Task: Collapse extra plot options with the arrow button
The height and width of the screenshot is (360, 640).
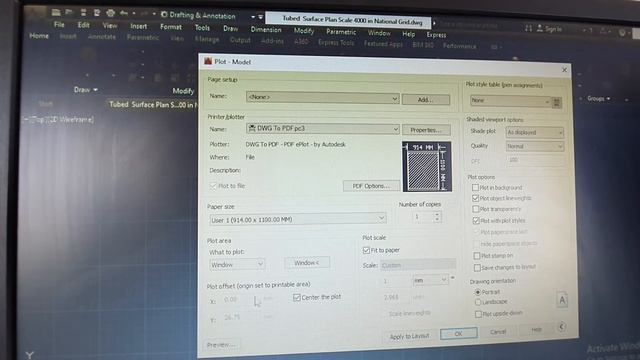Action: click(x=562, y=327)
